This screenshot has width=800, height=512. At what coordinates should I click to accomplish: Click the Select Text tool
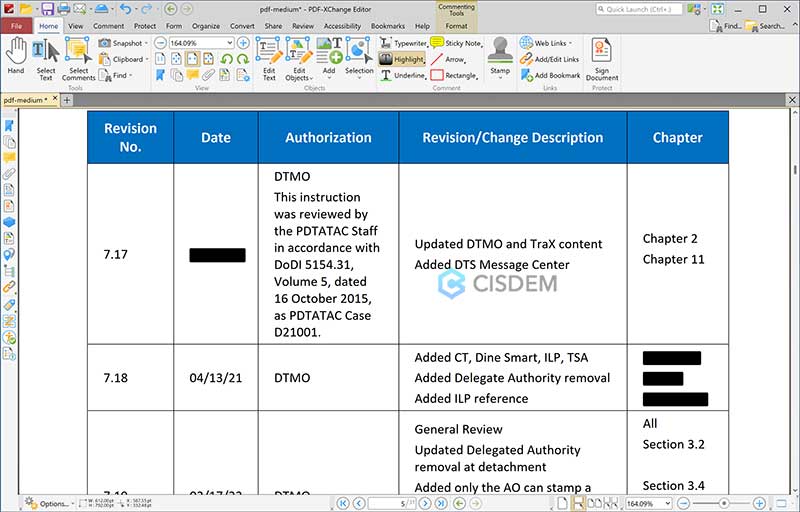(46, 56)
